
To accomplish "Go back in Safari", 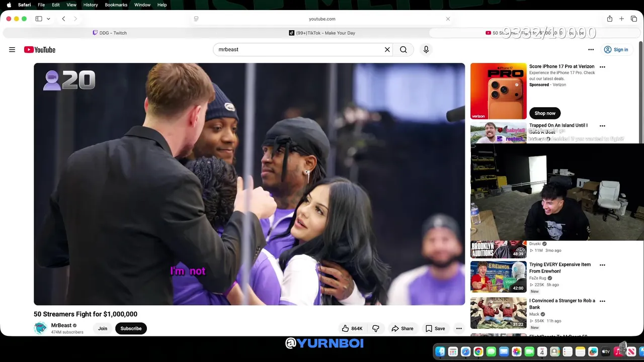I will pos(63,19).
